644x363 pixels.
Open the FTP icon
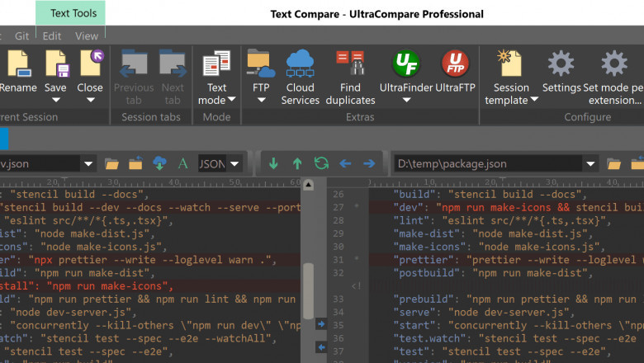[x=261, y=64]
